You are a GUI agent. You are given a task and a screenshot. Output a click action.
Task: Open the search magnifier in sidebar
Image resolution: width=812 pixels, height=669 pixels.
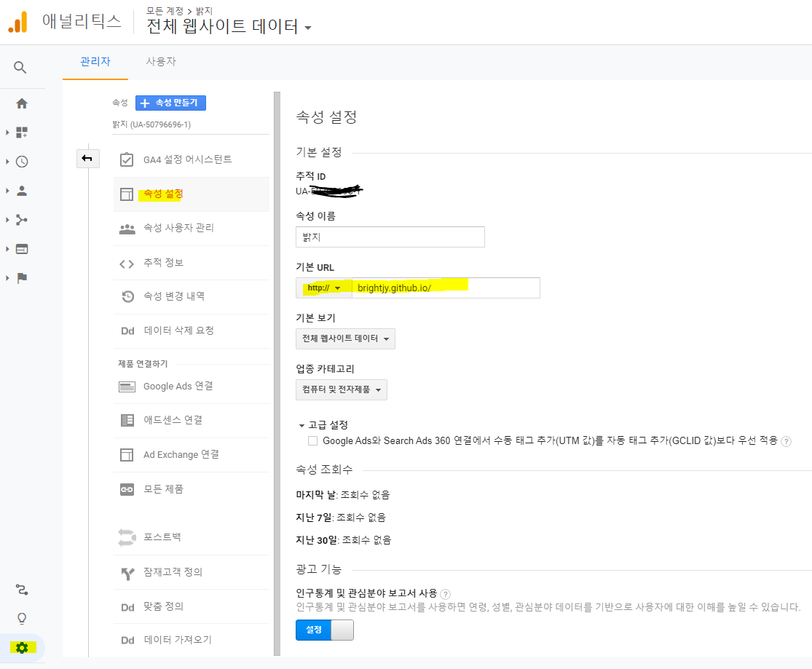point(20,67)
